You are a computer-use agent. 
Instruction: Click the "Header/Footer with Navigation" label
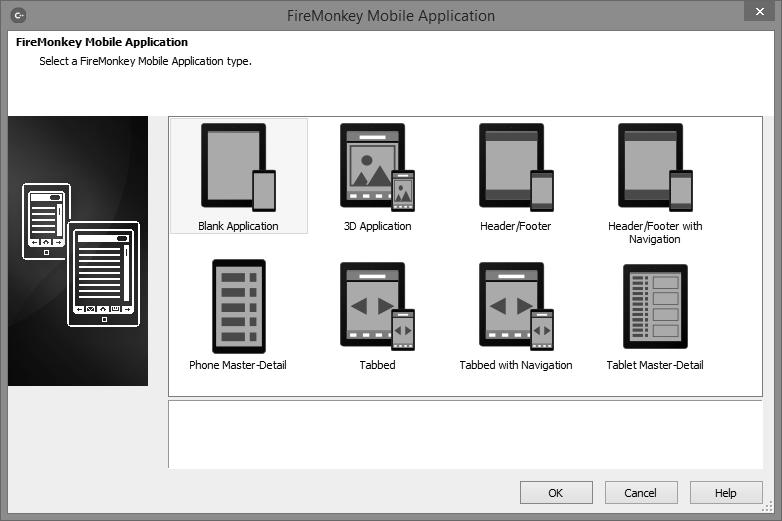point(655,232)
